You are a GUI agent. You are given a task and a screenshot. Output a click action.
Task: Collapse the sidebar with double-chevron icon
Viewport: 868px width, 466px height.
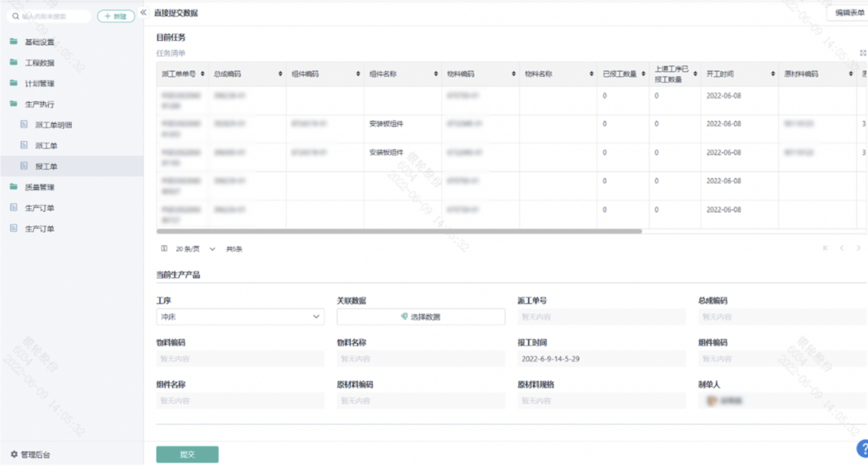point(143,12)
